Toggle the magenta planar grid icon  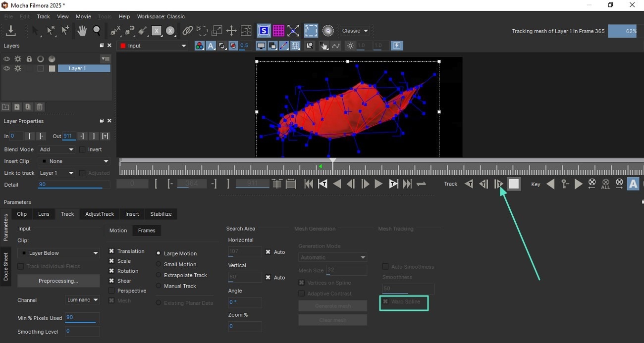278,31
